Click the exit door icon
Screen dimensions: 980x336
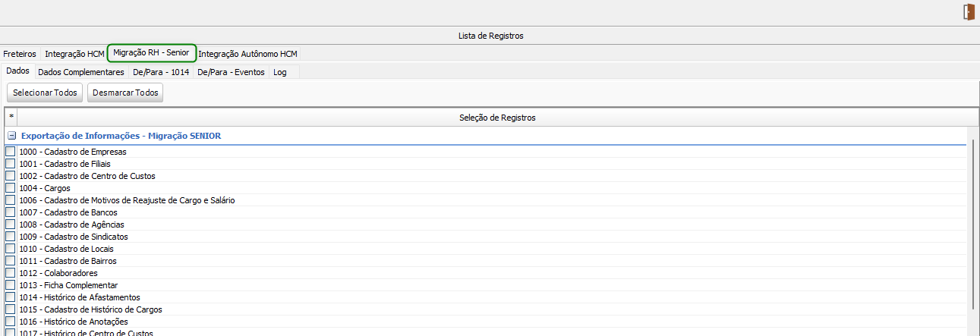click(969, 12)
